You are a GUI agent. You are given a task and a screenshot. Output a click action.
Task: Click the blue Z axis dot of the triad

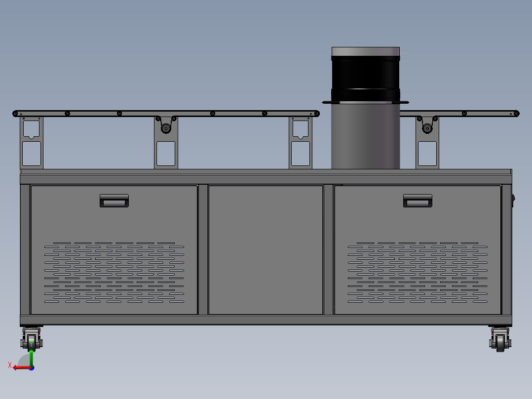[x=32, y=368]
